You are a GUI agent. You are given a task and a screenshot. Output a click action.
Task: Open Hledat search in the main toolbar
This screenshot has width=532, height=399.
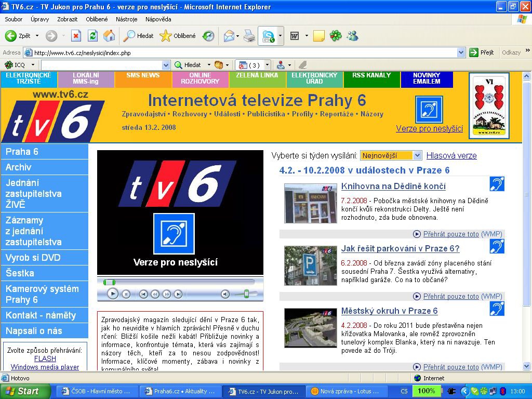(138, 36)
